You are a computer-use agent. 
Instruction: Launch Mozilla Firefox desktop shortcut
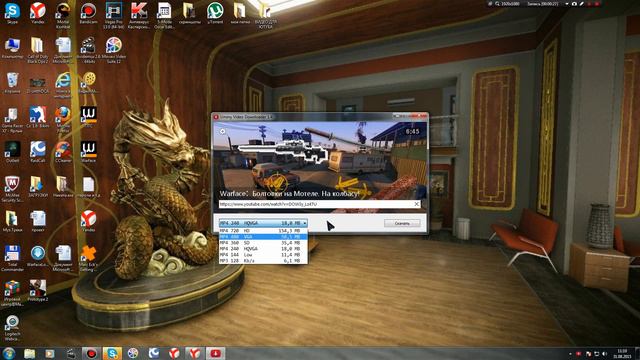click(x=63, y=119)
